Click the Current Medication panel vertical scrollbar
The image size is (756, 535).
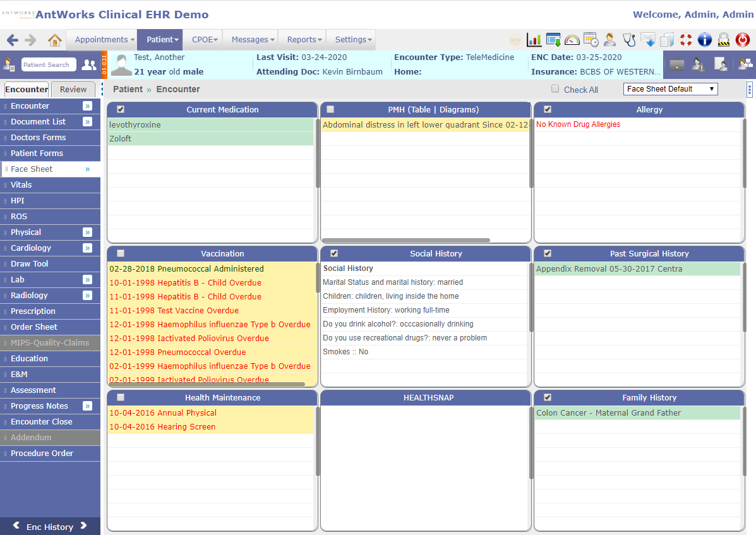318,153
